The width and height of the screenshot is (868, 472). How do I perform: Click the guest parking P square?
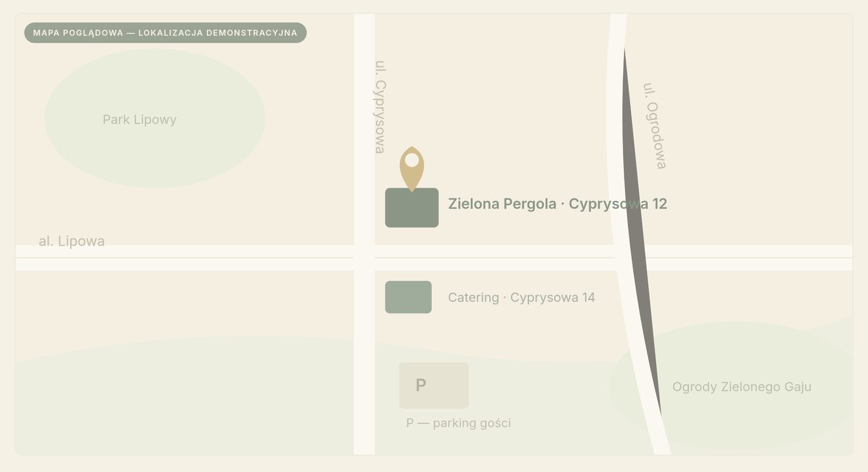pyautogui.click(x=434, y=385)
